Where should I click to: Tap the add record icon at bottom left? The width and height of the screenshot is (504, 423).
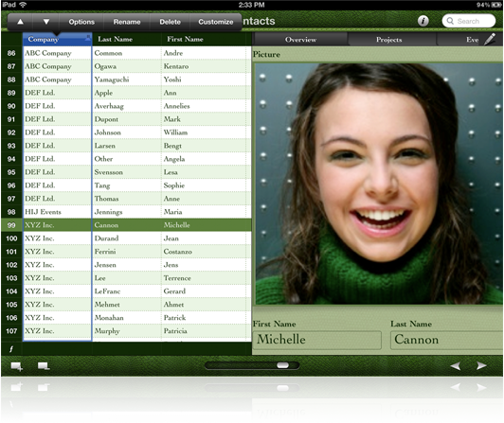(x=16, y=366)
